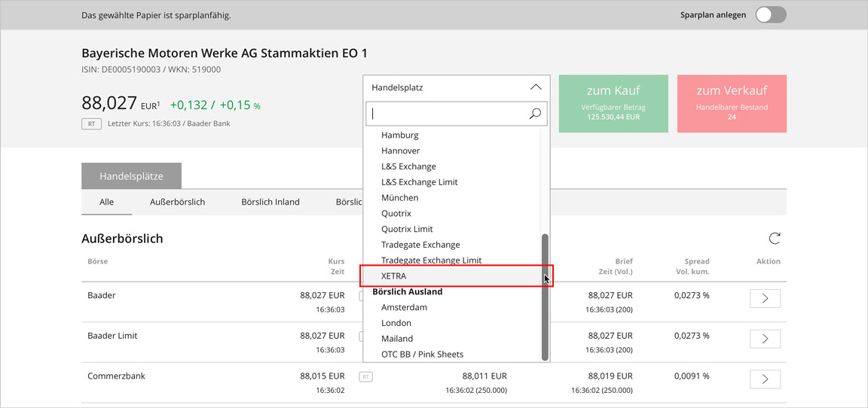Open action arrow for Baader Limit row
The width and height of the screenshot is (868, 408).
click(765, 338)
